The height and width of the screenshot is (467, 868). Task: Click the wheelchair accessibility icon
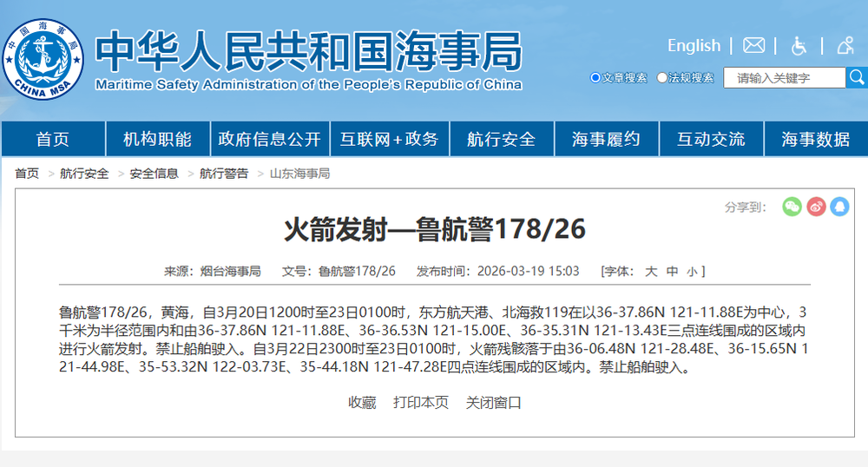(799, 45)
